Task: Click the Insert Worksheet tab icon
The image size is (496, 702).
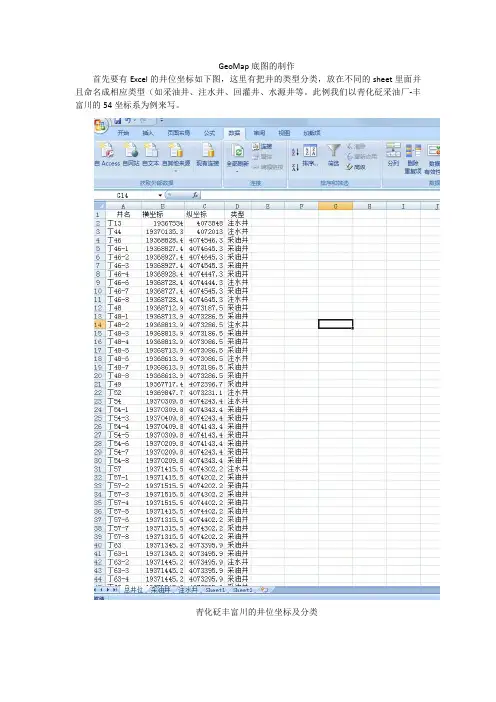Action: (x=264, y=590)
